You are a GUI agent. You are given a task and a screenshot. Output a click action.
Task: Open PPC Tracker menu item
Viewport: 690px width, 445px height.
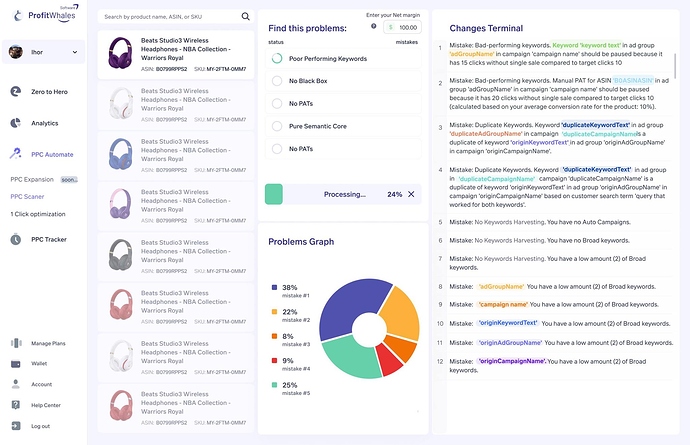(49, 239)
